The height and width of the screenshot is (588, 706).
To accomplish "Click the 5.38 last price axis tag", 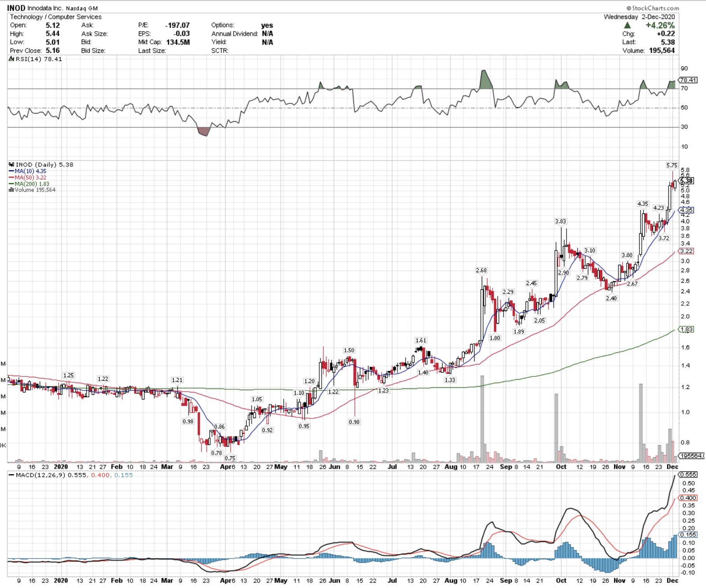I will click(x=687, y=180).
